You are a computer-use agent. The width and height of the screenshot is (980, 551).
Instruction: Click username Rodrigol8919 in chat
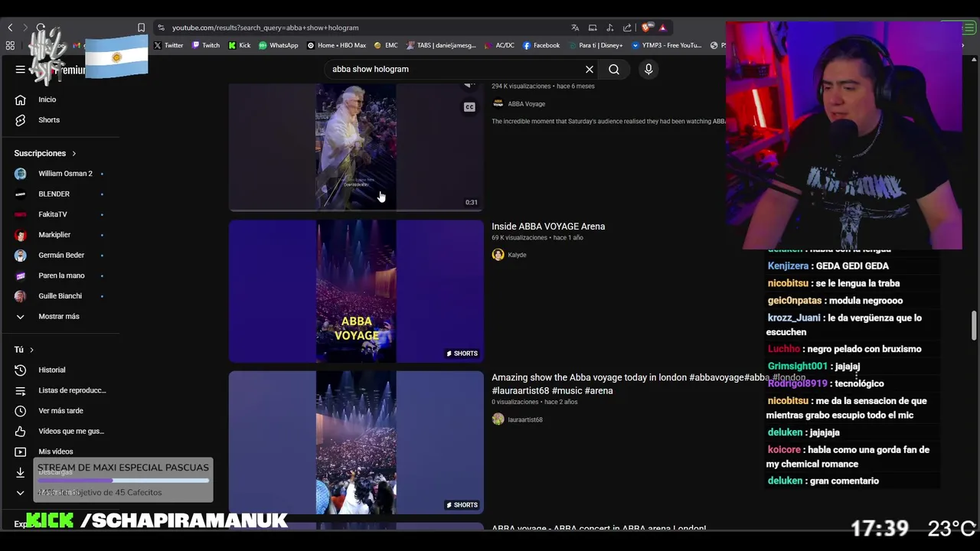797,384
